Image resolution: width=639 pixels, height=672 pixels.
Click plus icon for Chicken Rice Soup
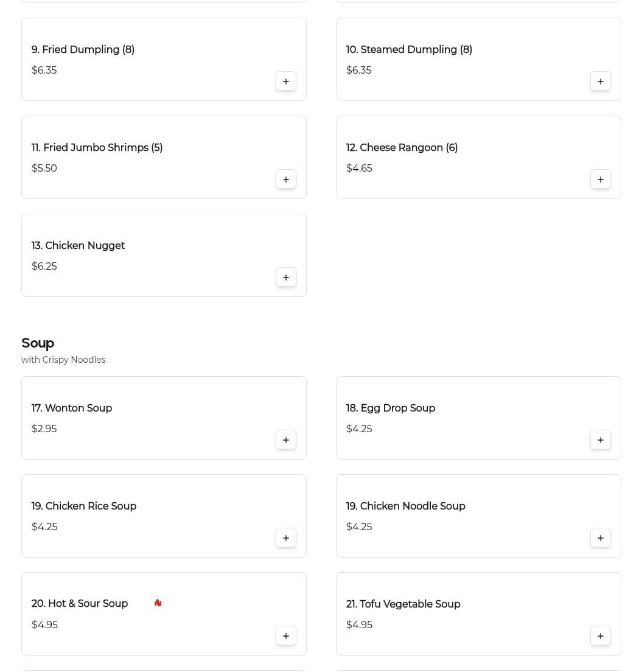[x=285, y=538]
